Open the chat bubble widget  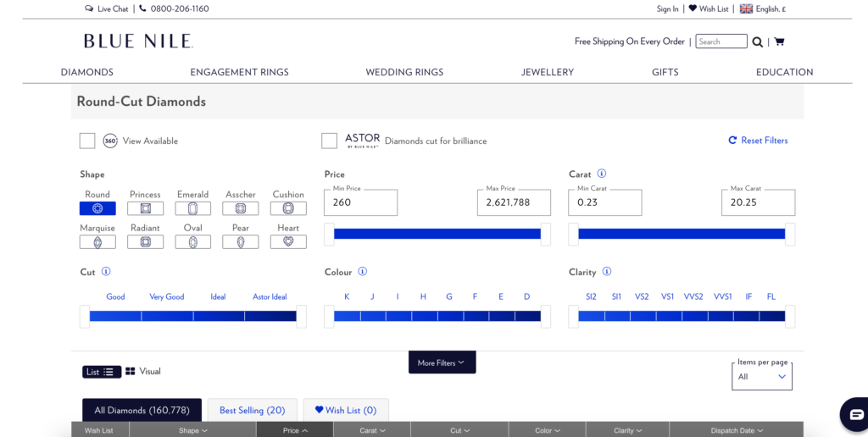point(856,414)
